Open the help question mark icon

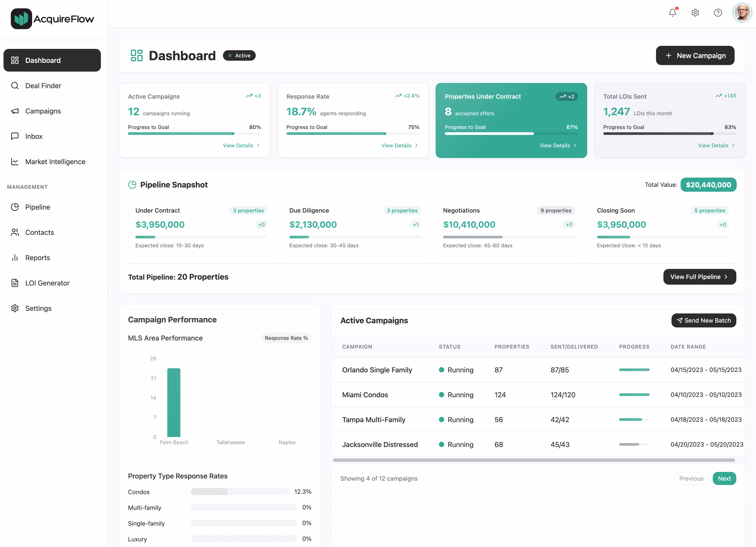[x=718, y=13]
